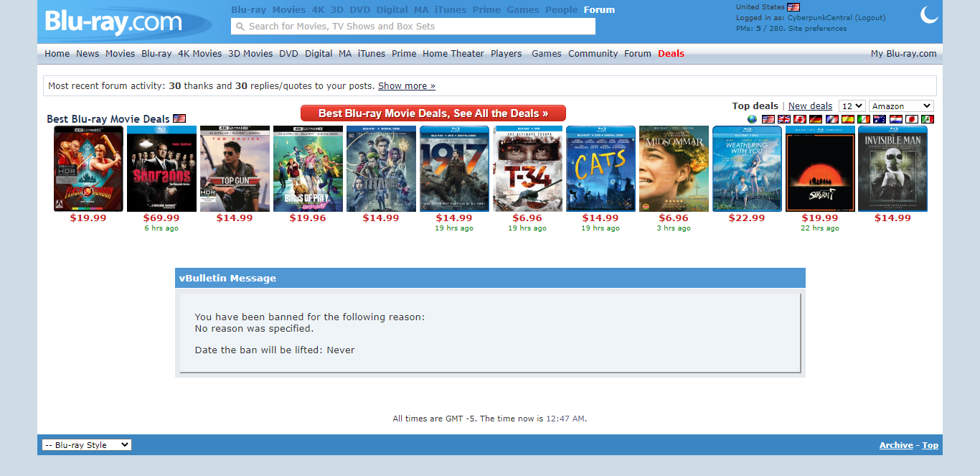This screenshot has width=980, height=476.
Task: Open the Digital tab in top header
Action: click(392, 10)
